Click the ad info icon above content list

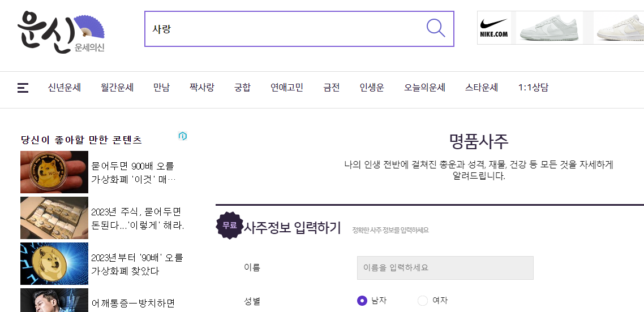coord(183,136)
